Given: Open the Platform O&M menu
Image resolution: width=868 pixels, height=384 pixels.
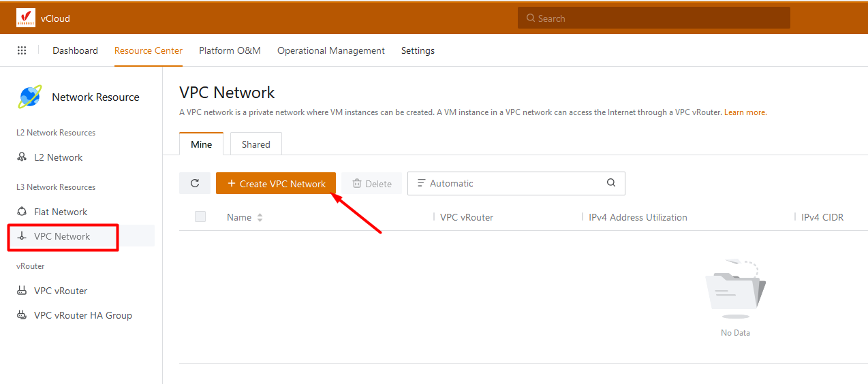Looking at the screenshot, I should (x=230, y=50).
